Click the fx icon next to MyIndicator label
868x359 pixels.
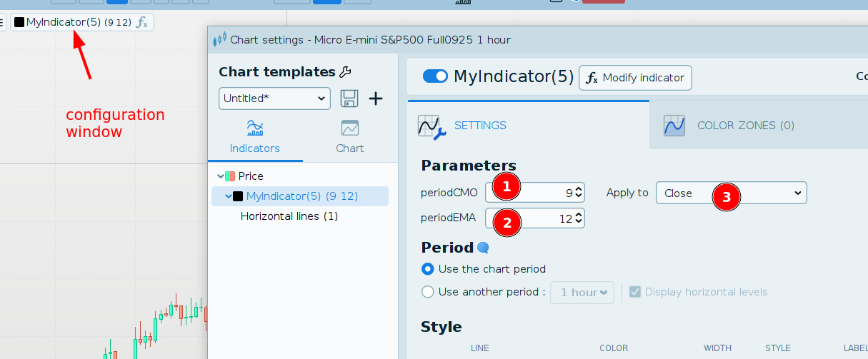142,22
